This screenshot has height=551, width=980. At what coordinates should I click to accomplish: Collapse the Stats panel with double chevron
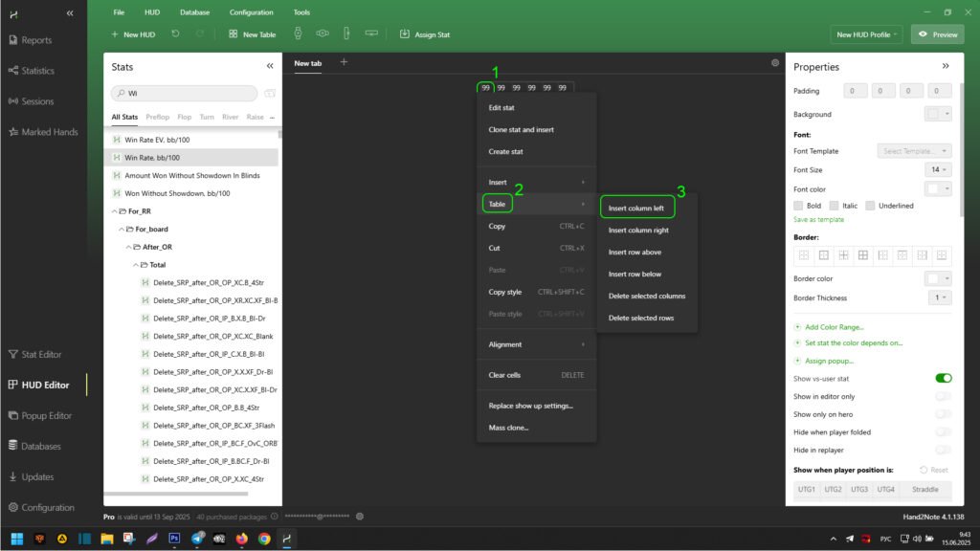point(270,67)
